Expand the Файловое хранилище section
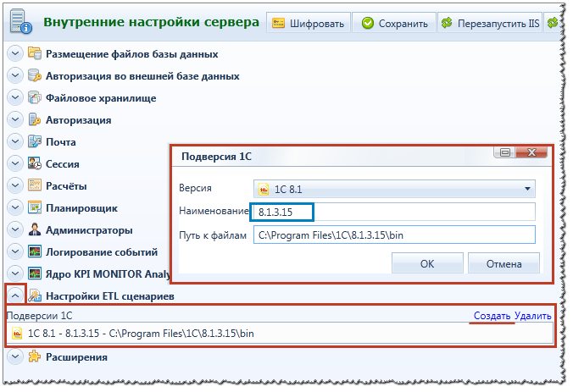This screenshot has width=573, height=392. (15, 97)
